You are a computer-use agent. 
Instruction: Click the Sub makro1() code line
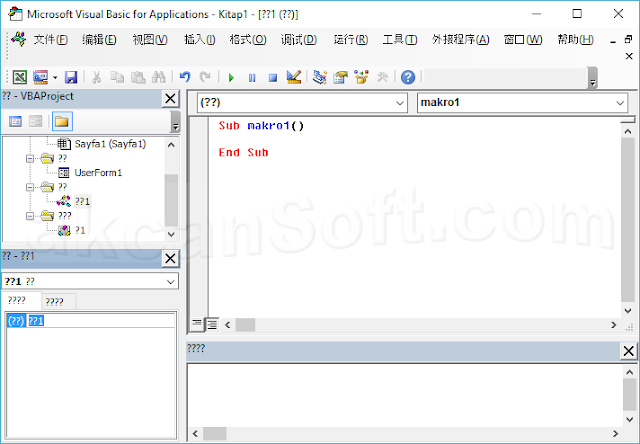[x=261, y=125]
